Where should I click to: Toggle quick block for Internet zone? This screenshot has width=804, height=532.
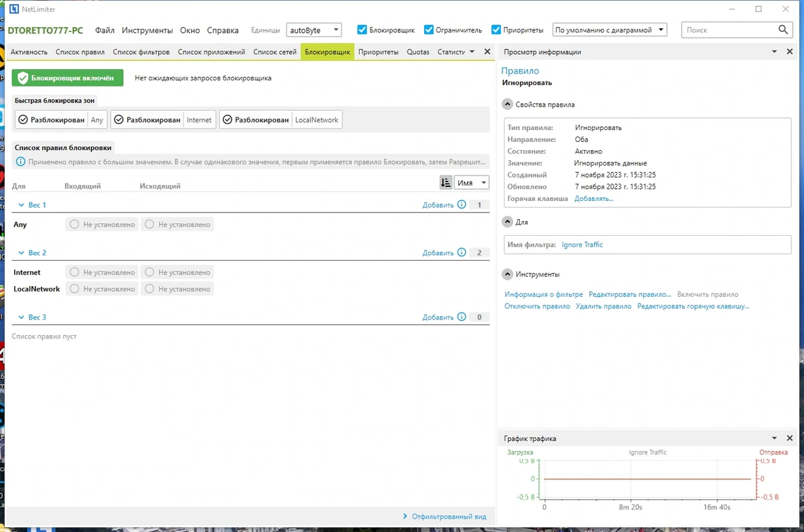163,120
